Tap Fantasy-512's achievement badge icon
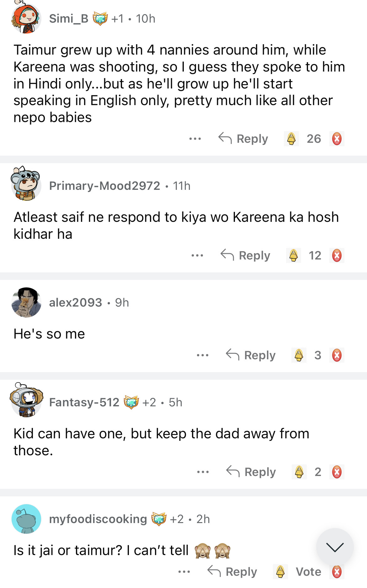The image size is (367, 588). (x=131, y=402)
